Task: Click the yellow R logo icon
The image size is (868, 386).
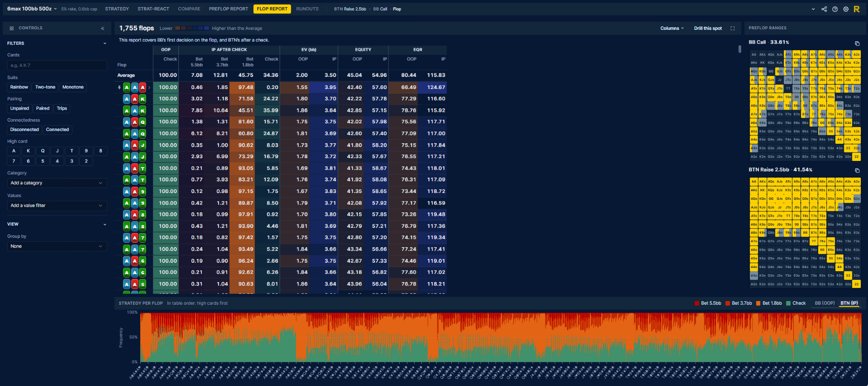Action: pyautogui.click(x=857, y=9)
